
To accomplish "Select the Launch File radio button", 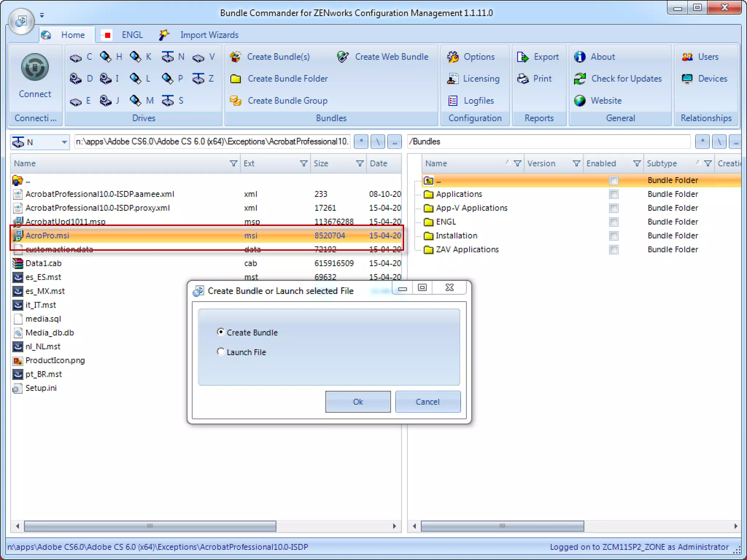I will pos(221,352).
